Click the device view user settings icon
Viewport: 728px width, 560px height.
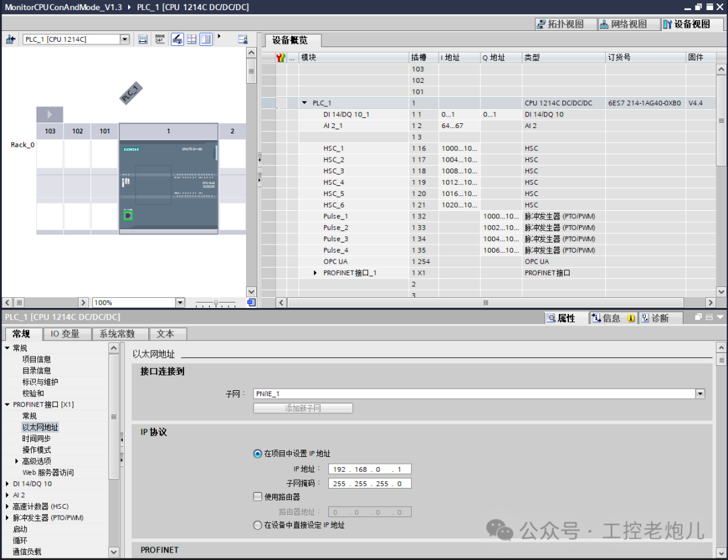pyautogui.click(x=243, y=40)
